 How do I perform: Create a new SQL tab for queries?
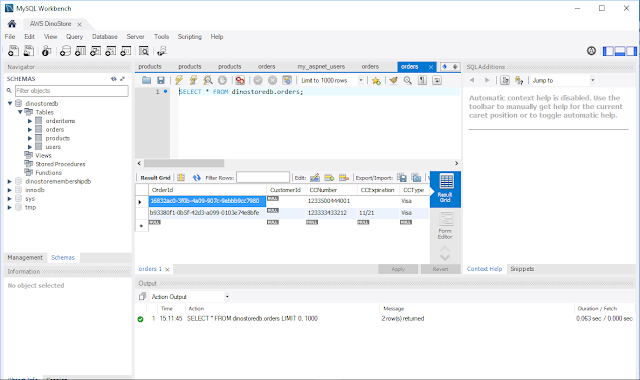click(13, 51)
